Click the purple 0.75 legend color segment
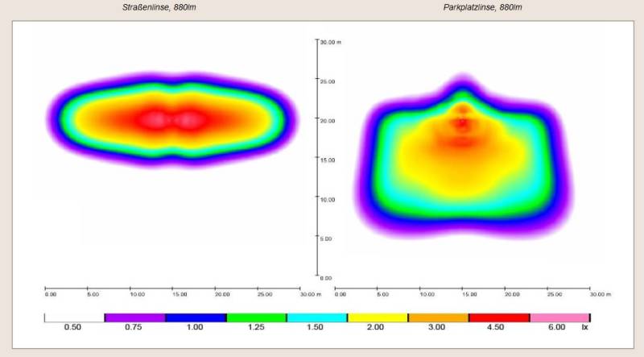The image size is (644, 357). (x=134, y=318)
